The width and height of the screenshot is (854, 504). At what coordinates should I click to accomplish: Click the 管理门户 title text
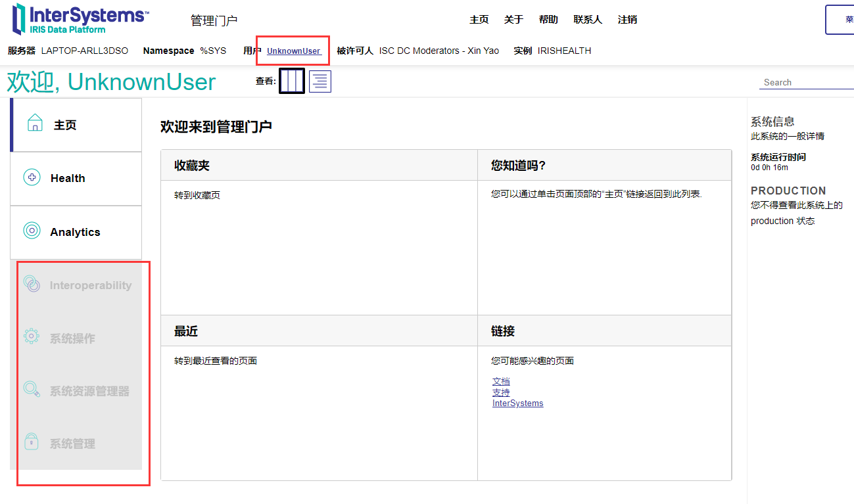tap(214, 20)
